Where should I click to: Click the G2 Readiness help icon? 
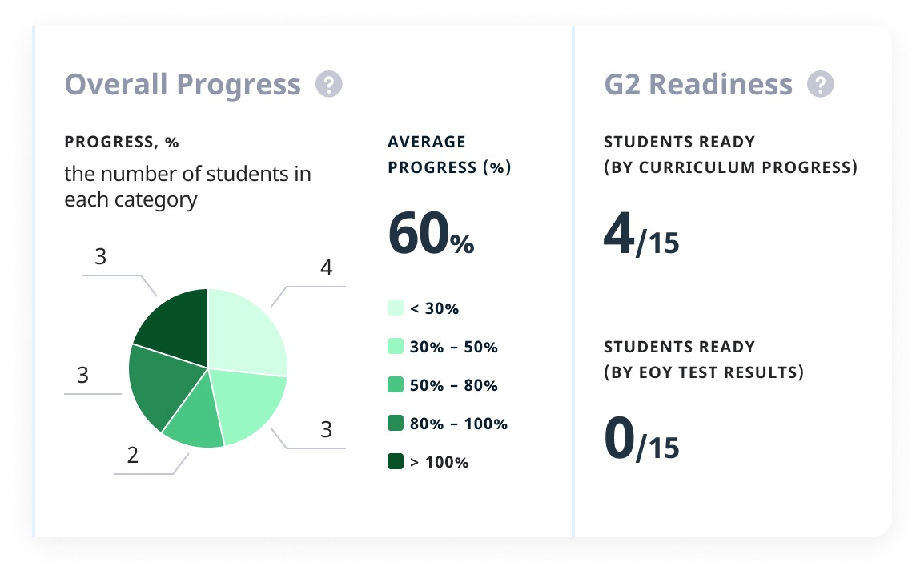click(x=820, y=84)
